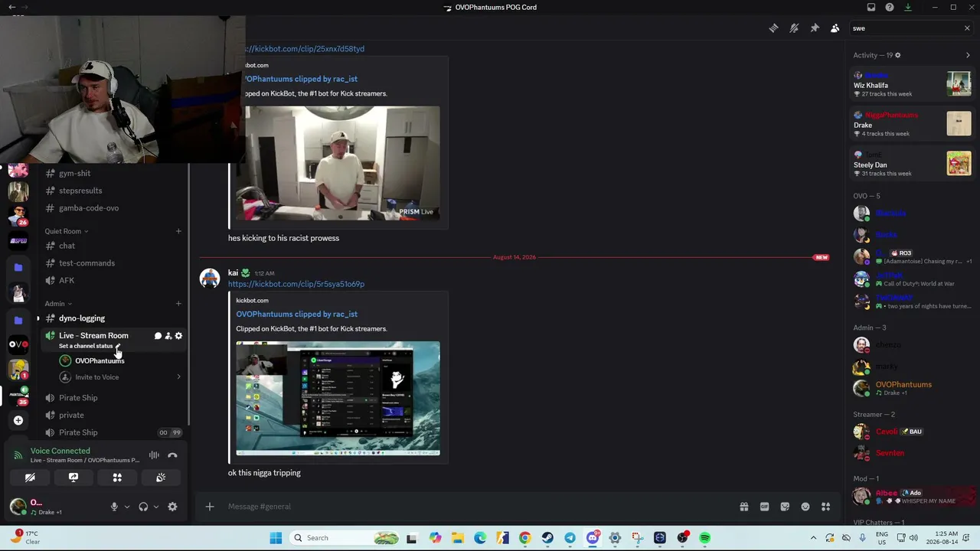Open Activity settings gear
Viewport: 980px width, 551px height.
(898, 55)
